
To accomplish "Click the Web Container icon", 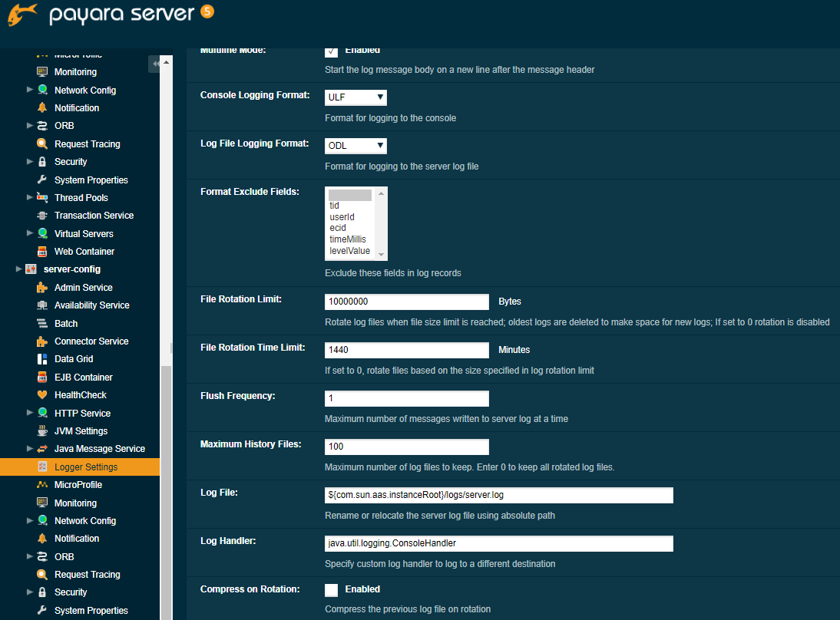I will point(42,252).
